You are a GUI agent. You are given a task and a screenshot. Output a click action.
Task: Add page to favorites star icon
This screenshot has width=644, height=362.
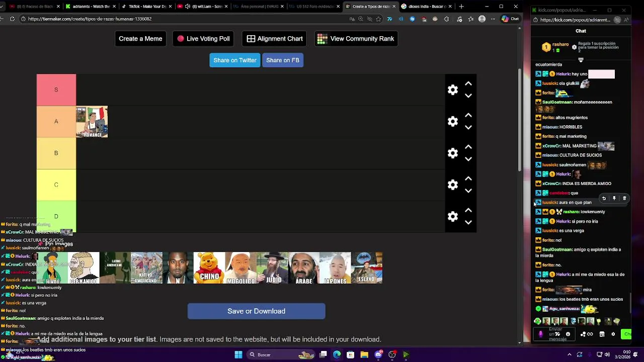378,19
